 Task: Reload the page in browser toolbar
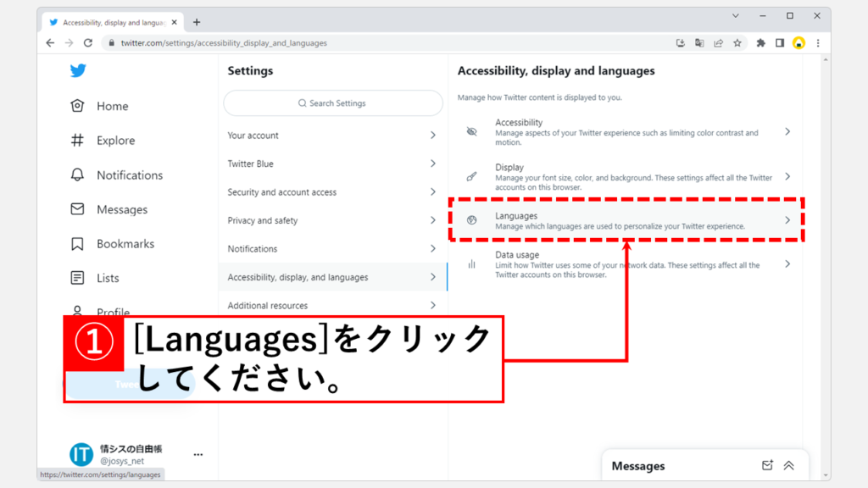[88, 43]
